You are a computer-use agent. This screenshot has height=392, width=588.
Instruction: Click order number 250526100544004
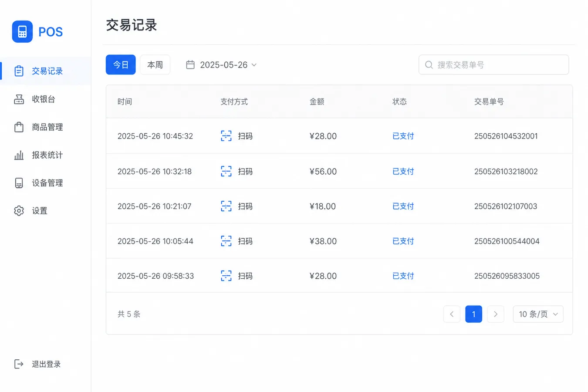coord(507,241)
